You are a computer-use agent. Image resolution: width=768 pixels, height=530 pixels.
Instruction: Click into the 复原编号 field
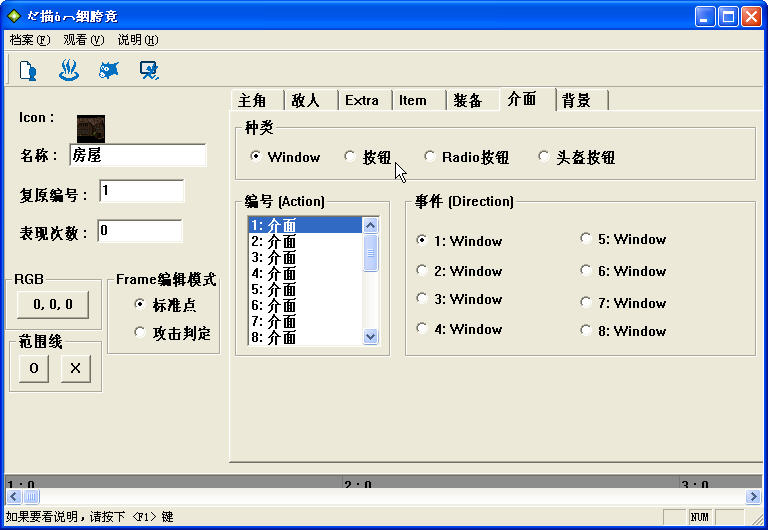pyautogui.click(x=142, y=191)
